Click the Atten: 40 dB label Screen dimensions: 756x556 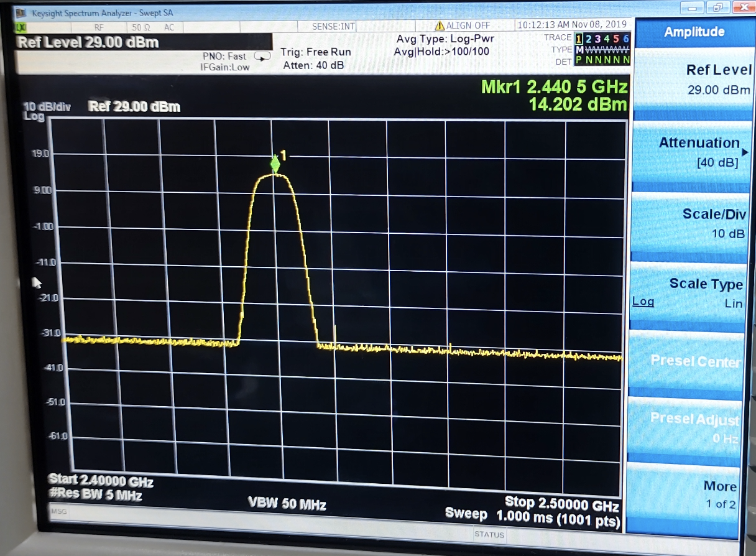(x=314, y=65)
